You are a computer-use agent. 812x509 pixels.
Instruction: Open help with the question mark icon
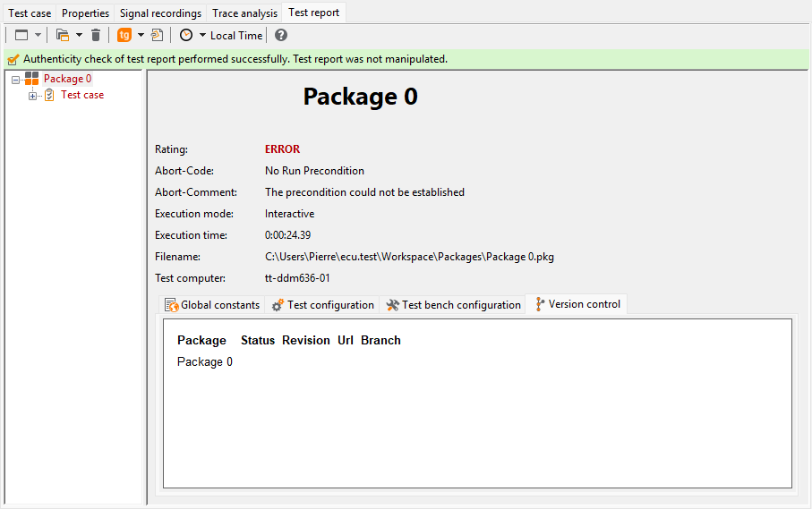click(281, 35)
